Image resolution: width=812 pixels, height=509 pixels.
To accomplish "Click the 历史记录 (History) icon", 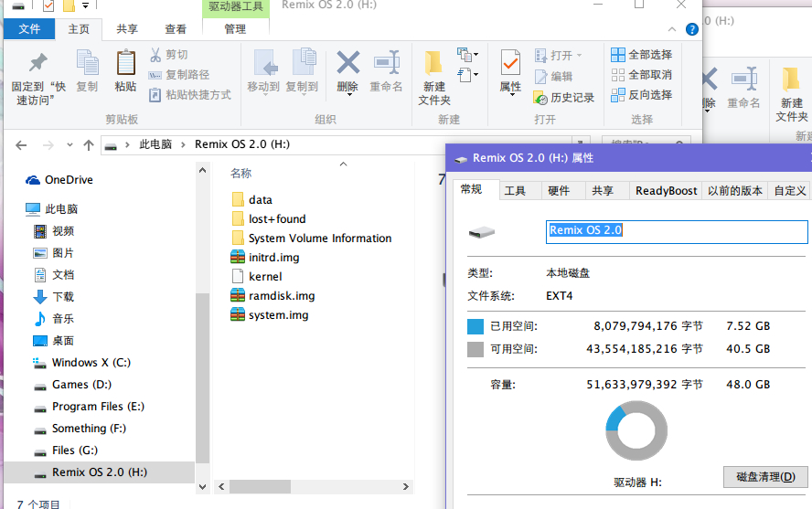I will [x=541, y=97].
